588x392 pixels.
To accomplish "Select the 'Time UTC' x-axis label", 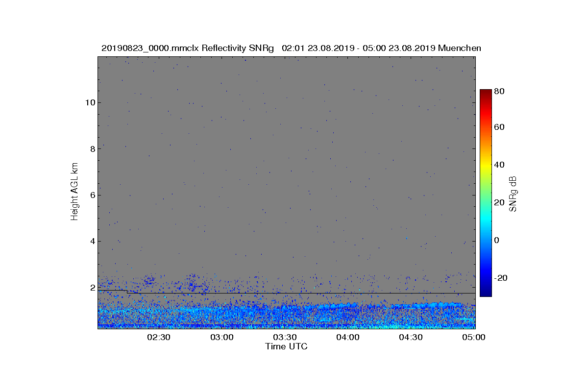I will (286, 346).
